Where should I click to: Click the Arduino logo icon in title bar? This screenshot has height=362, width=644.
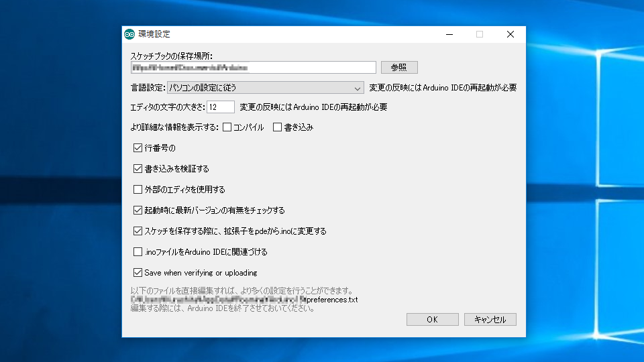[x=129, y=34]
